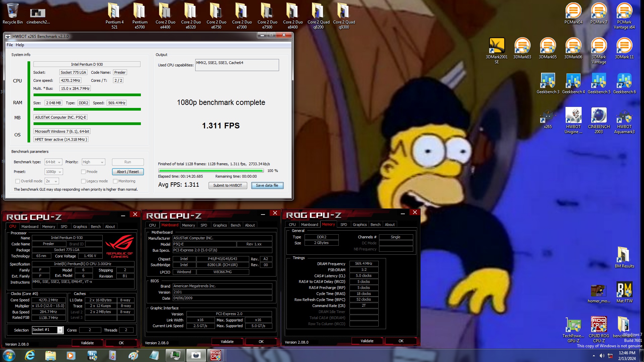Switch to Mainboard tab in right CPU-Z window

pos(309,225)
